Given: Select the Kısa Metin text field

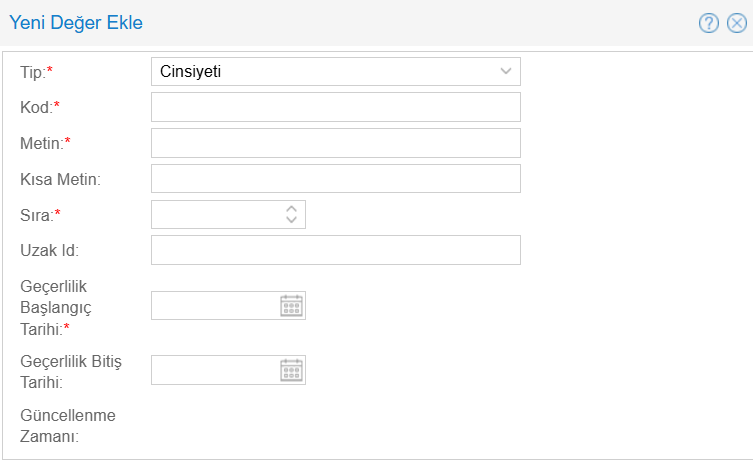Looking at the screenshot, I should [x=335, y=179].
